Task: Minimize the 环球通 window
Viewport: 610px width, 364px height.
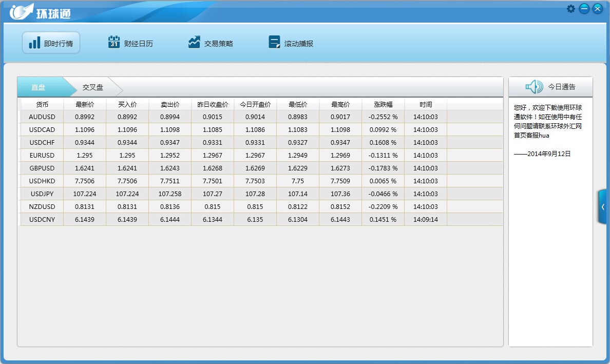Action: tap(584, 9)
